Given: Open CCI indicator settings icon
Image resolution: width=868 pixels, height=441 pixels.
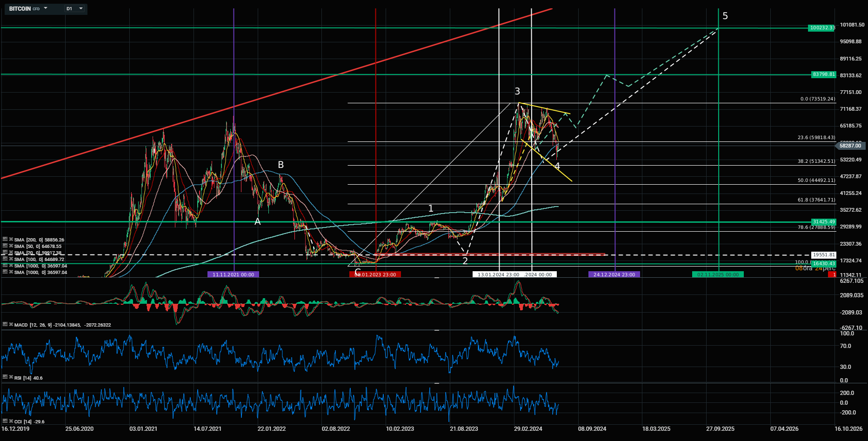Looking at the screenshot, I should click(x=5, y=421).
